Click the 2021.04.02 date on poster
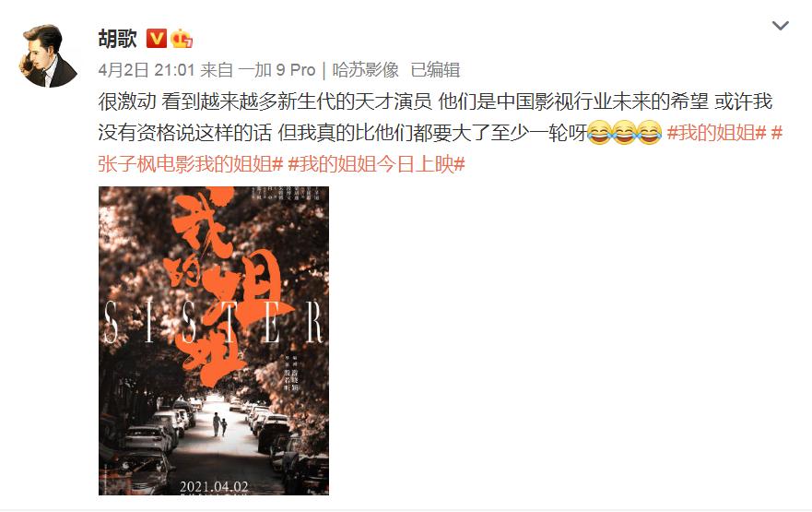 click(214, 486)
